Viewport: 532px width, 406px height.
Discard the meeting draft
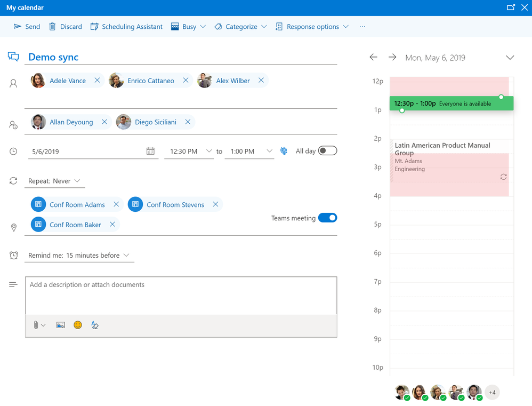click(x=66, y=27)
